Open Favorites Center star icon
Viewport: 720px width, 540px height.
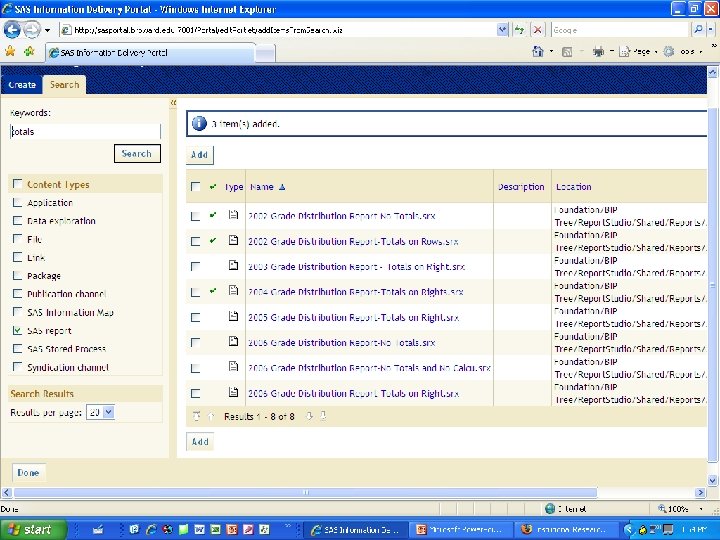click(10, 51)
